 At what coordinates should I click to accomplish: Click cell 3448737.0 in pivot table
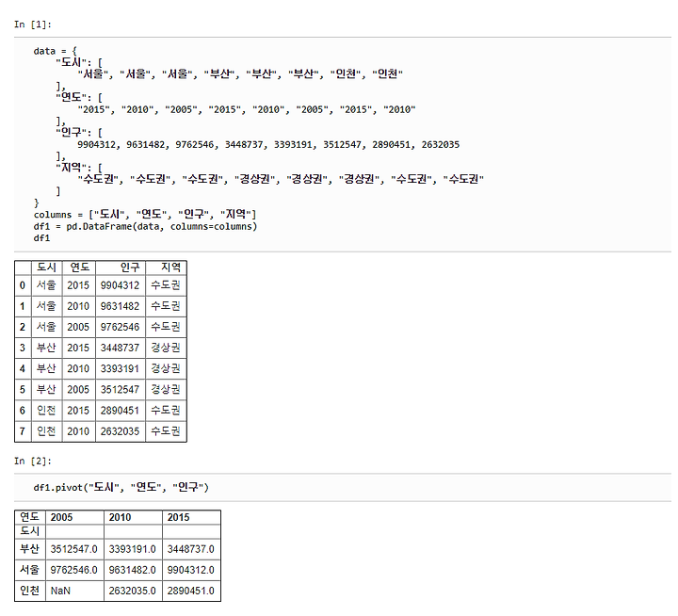point(191,549)
